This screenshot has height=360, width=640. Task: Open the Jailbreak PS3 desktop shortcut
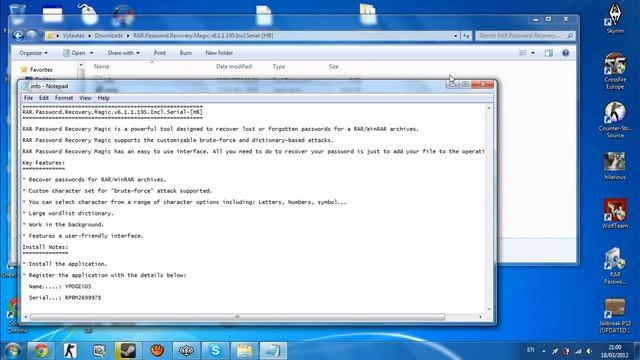615,316
